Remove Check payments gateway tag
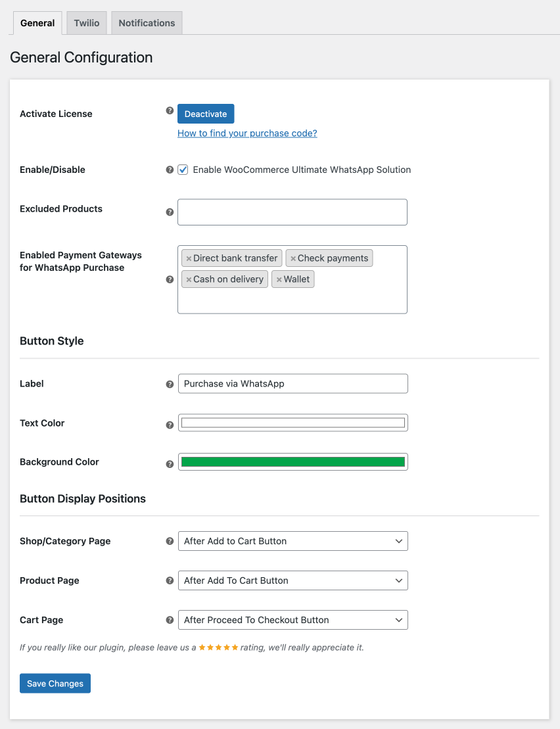 [x=293, y=258]
